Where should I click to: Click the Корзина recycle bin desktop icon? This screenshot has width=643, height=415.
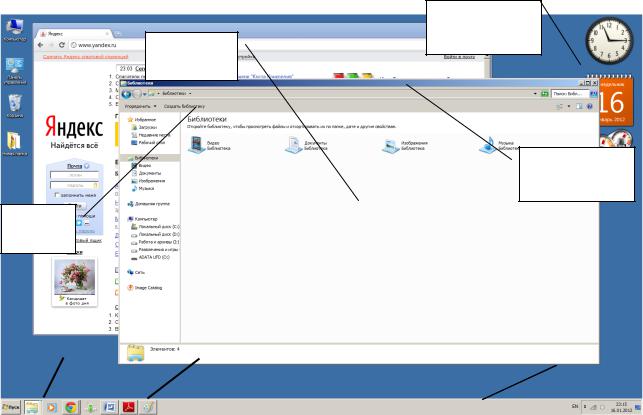click(x=15, y=106)
